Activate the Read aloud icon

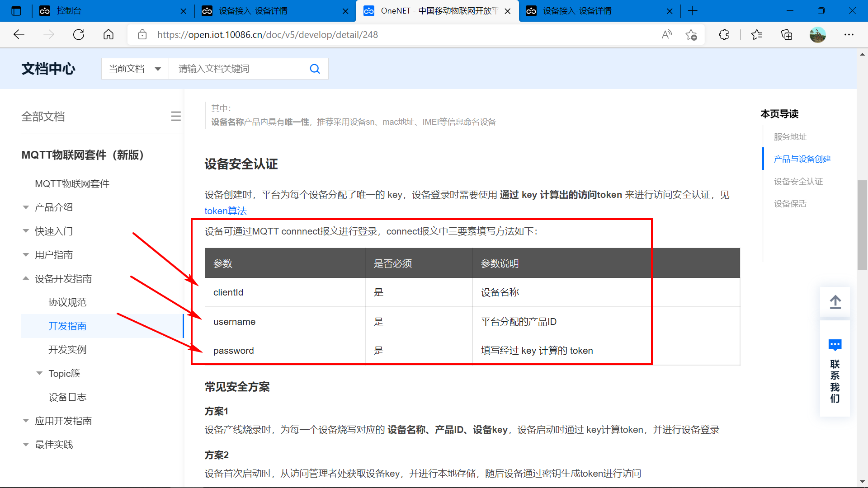pyautogui.click(x=667, y=35)
